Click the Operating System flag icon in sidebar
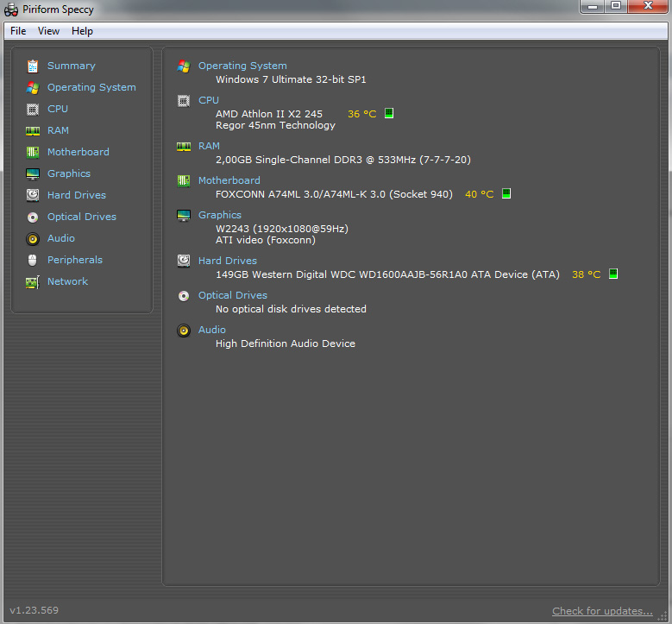 pyautogui.click(x=33, y=87)
